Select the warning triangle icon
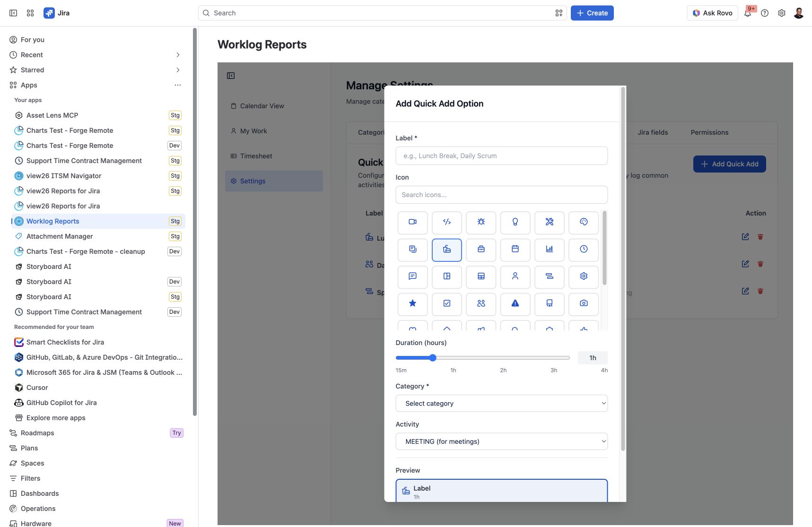The image size is (812, 527). [515, 304]
